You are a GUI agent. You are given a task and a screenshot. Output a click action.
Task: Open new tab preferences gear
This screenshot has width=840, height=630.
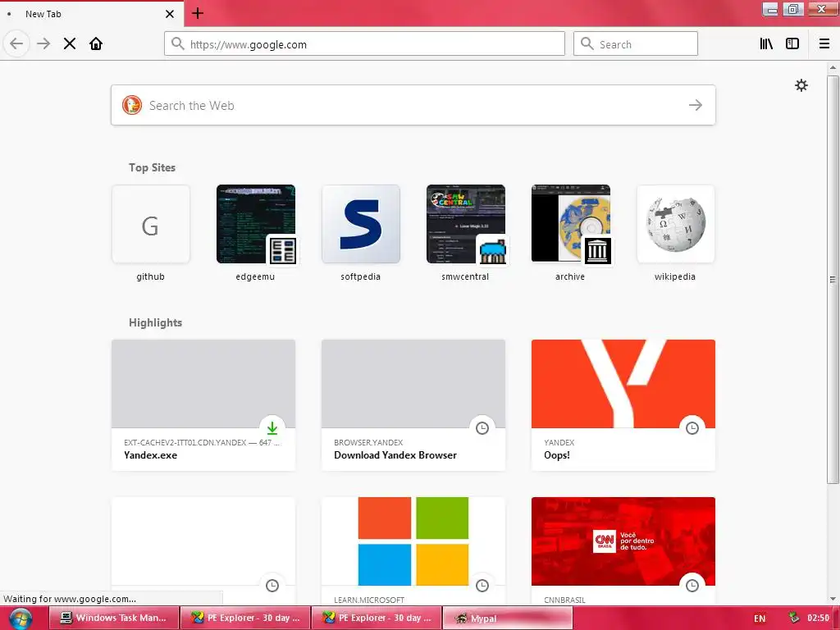tap(801, 85)
